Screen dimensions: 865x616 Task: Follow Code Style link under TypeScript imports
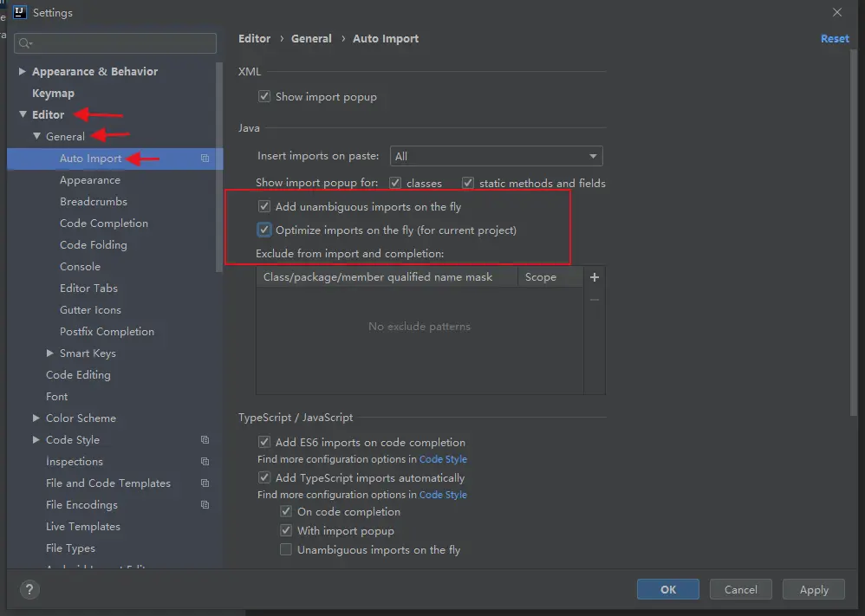[443, 495]
